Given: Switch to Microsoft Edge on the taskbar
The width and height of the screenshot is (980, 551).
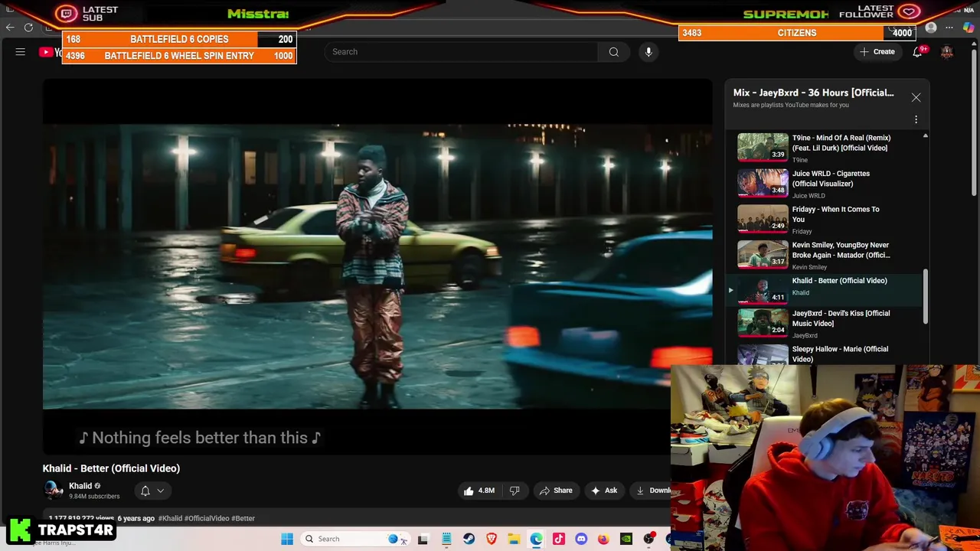Looking at the screenshot, I should click(537, 539).
